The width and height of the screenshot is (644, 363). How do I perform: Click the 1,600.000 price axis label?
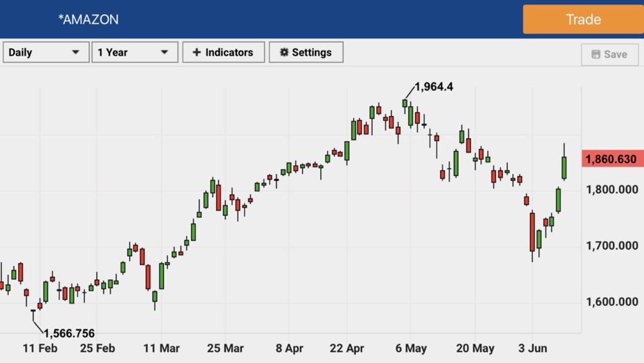(612, 302)
